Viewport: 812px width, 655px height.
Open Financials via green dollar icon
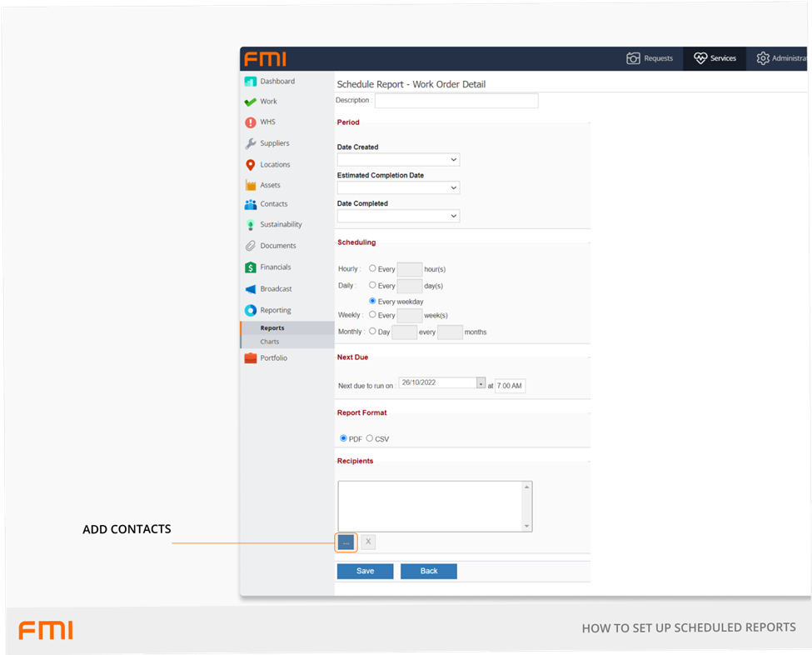pos(250,267)
